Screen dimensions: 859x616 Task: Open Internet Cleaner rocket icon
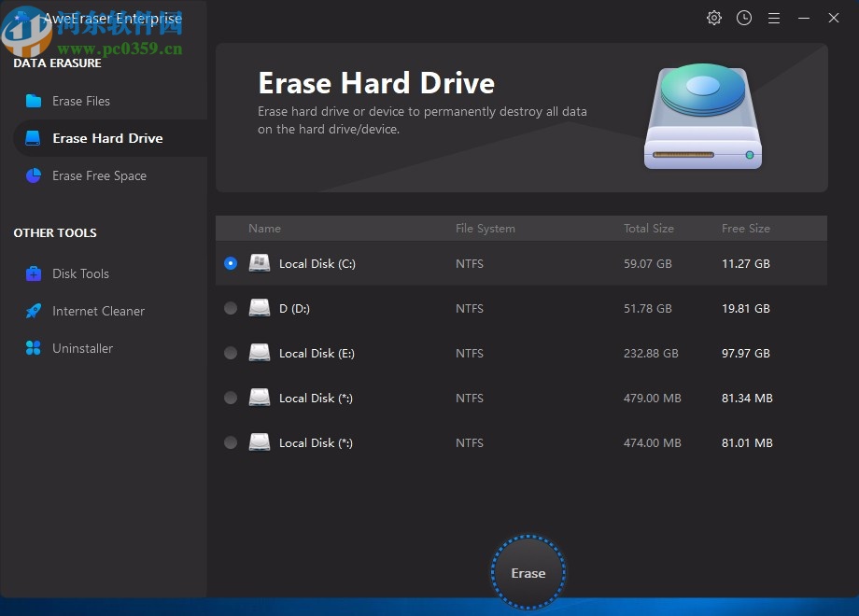pos(35,311)
